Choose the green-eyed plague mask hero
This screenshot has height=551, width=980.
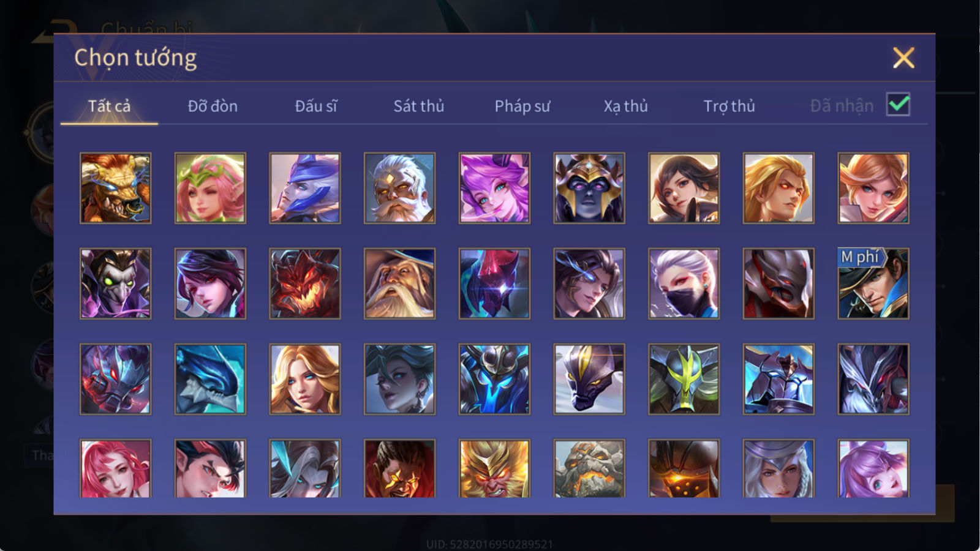[116, 283]
